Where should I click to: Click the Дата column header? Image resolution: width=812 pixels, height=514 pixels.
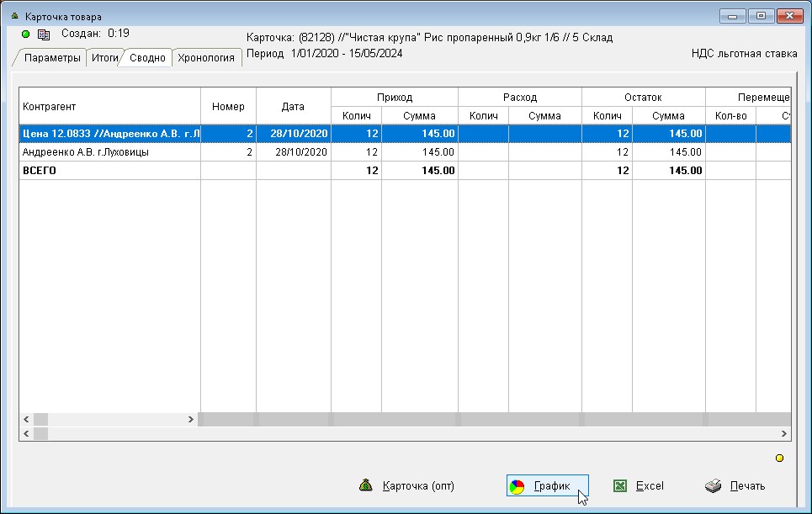tap(293, 107)
